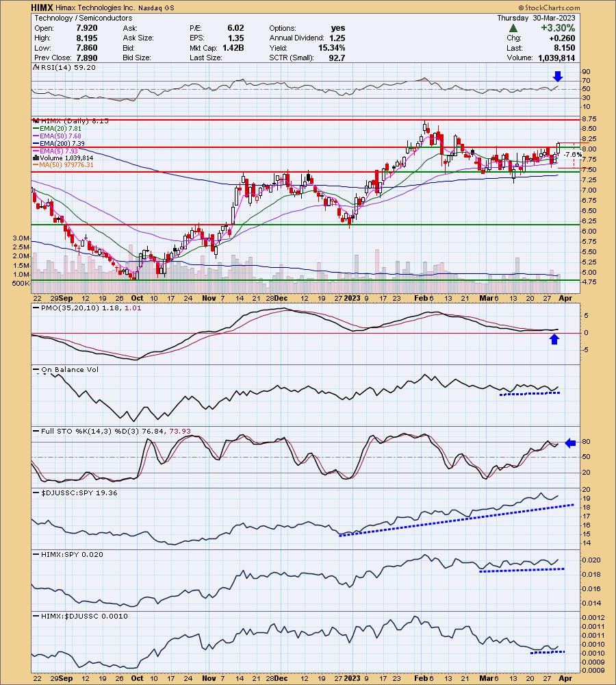Image resolution: width=616 pixels, height=685 pixels.
Task: Click the +3.30% percent change
Action: click(x=558, y=28)
